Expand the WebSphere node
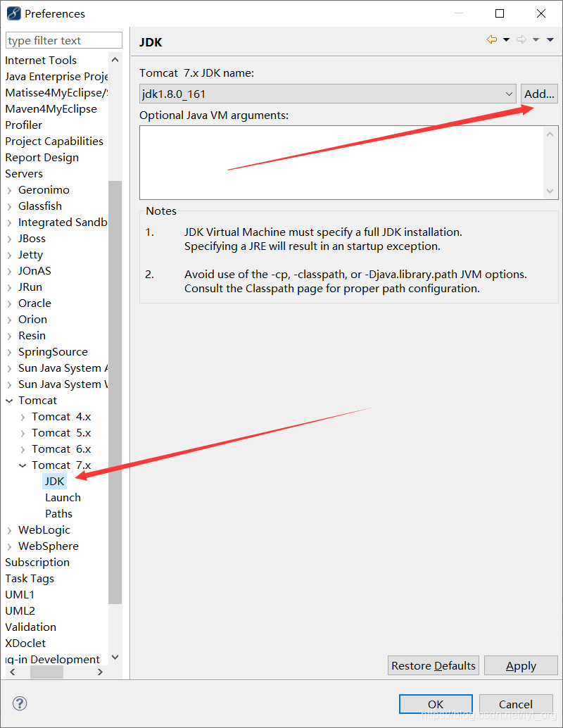This screenshot has height=728, width=563. pos(9,547)
